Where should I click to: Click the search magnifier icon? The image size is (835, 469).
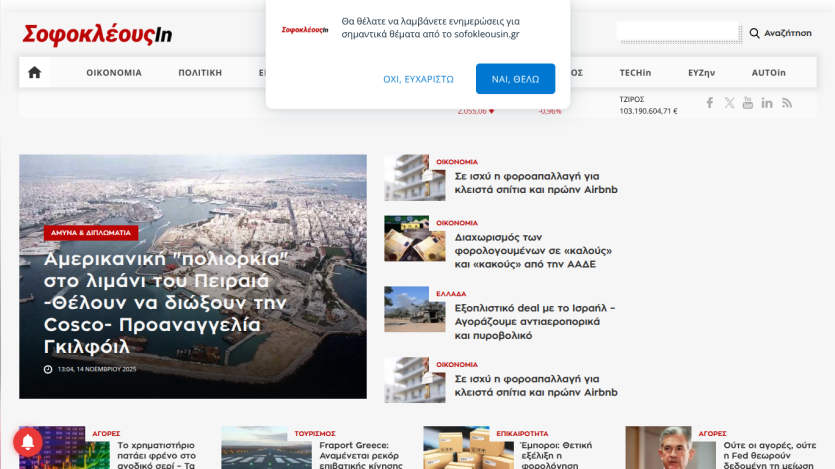pyautogui.click(x=754, y=33)
